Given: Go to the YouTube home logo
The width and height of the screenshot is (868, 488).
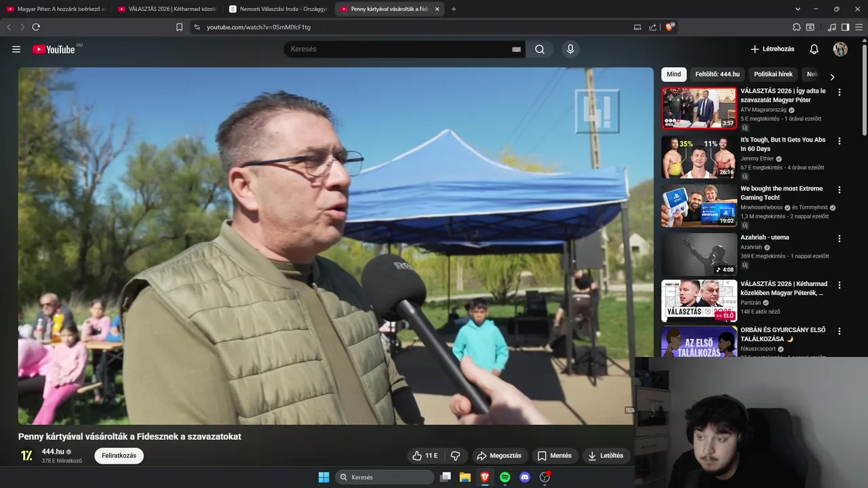Looking at the screenshot, I should click(x=54, y=49).
